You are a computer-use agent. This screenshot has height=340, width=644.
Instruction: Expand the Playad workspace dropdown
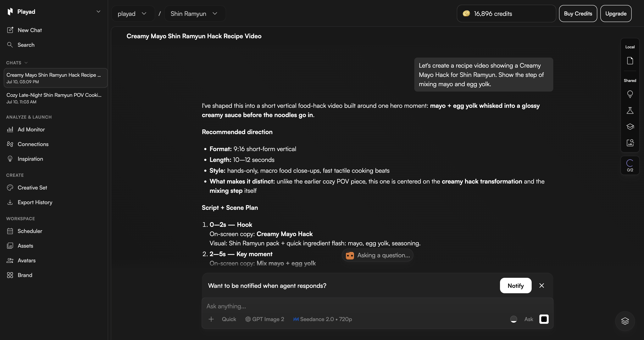tap(98, 12)
